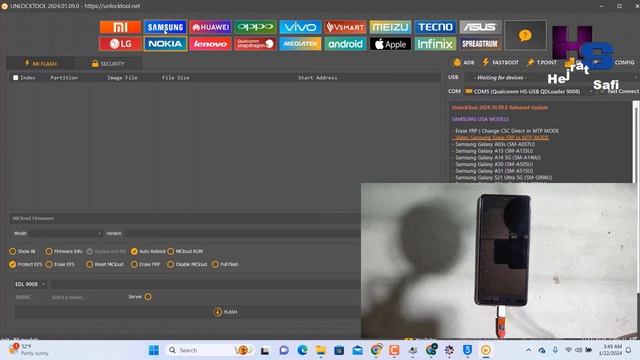
Task: Open the Meizu brand section
Action: 390,27
